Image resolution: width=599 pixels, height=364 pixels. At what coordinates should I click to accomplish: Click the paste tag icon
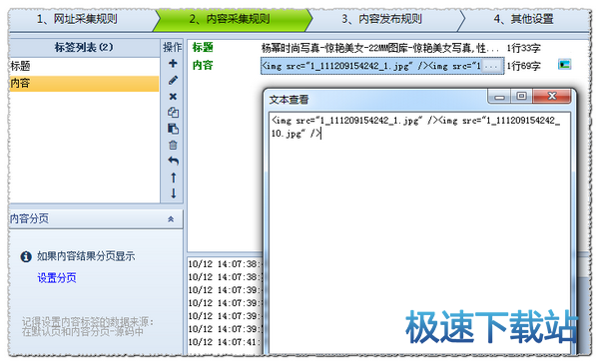click(173, 129)
